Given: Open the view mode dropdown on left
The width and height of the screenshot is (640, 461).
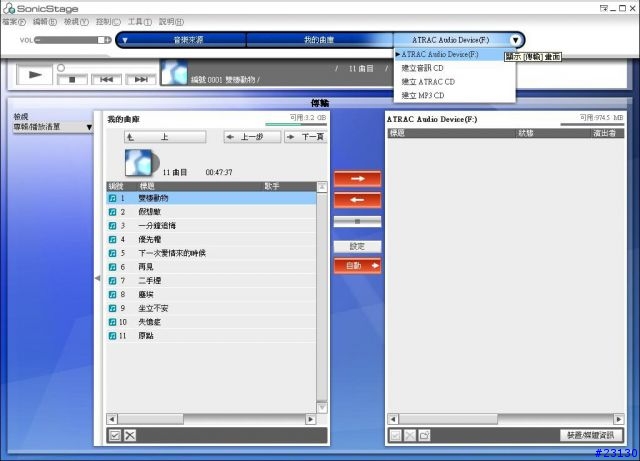Looking at the screenshot, I should (x=53, y=127).
